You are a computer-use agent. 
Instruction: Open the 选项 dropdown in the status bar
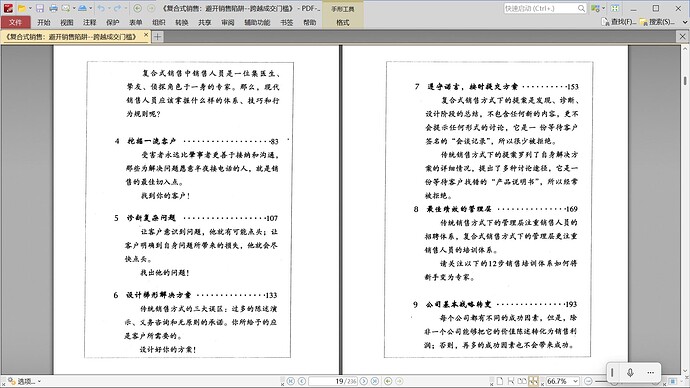click(24, 381)
